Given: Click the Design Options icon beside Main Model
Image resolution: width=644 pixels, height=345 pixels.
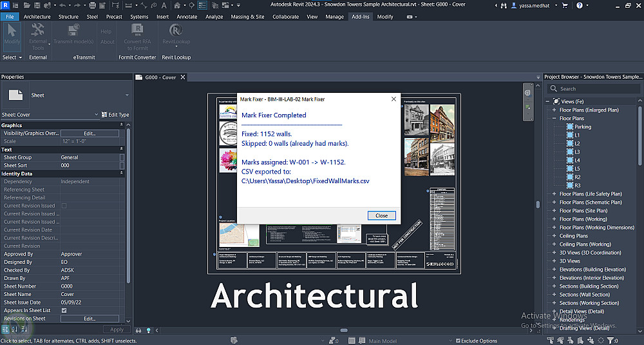Looking at the screenshot, I should click(352, 340).
